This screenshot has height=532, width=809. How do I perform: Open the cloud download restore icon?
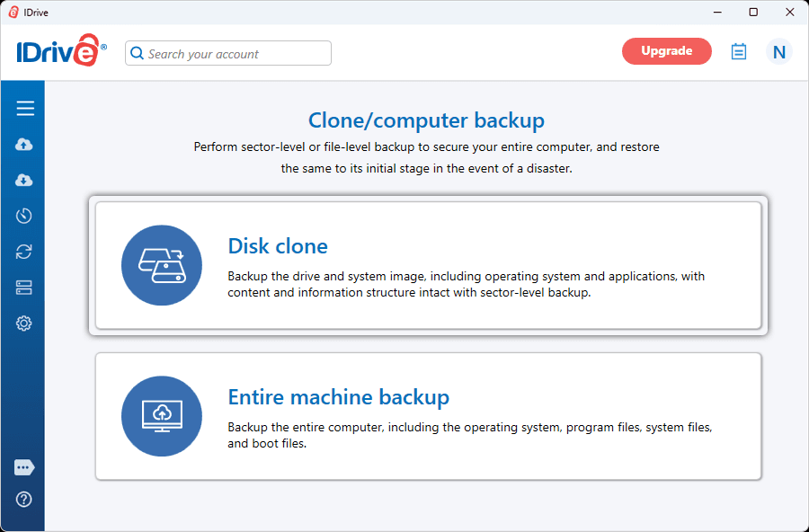coord(23,180)
